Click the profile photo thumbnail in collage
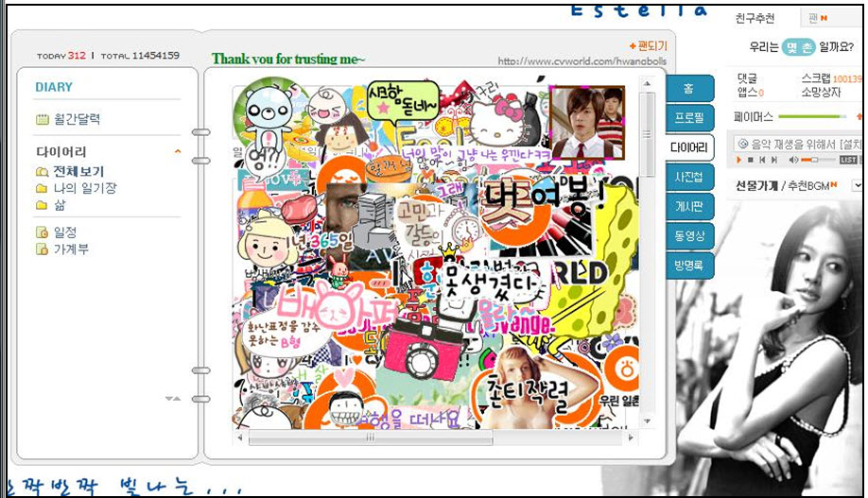Viewport: 868px width, 498px height. tap(587, 122)
